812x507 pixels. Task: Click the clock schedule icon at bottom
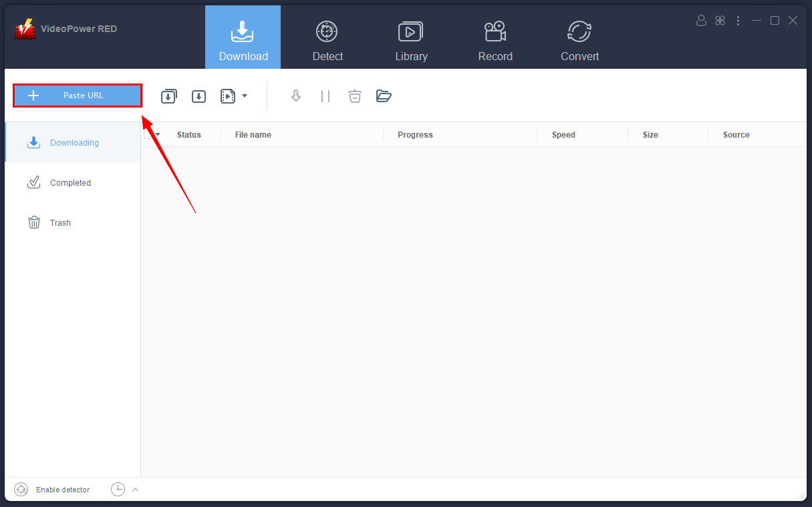[118, 490]
